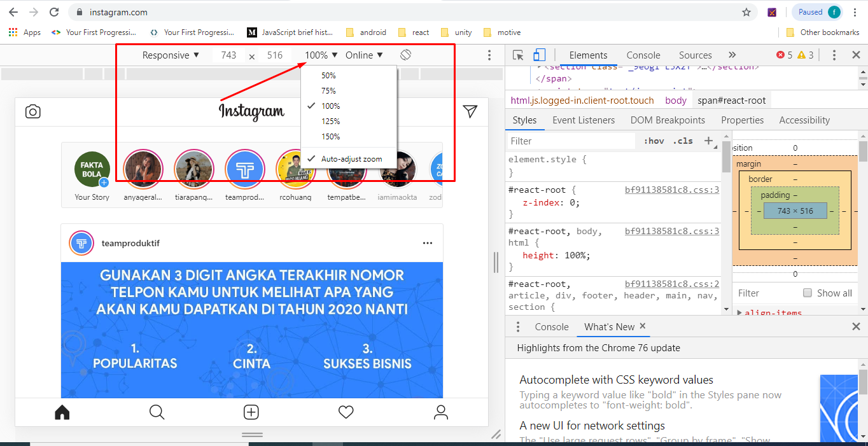
Task: Select the drawer Console tab
Action: (552, 326)
